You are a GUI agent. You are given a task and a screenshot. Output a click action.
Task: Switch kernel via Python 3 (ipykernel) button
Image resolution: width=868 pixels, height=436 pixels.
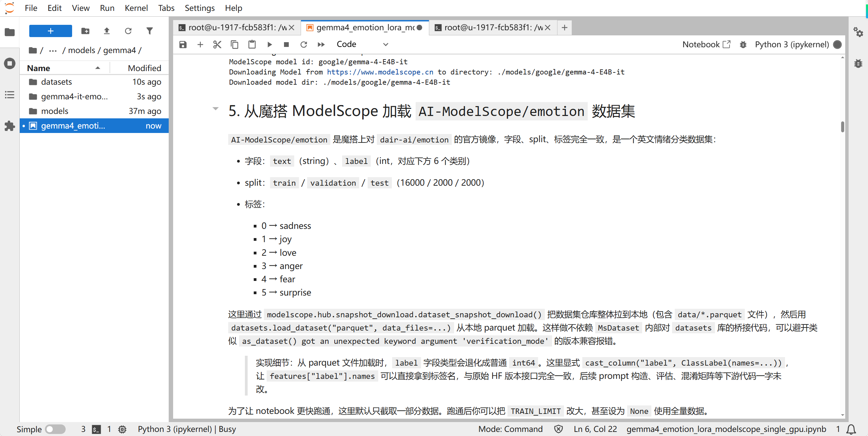[x=792, y=45]
